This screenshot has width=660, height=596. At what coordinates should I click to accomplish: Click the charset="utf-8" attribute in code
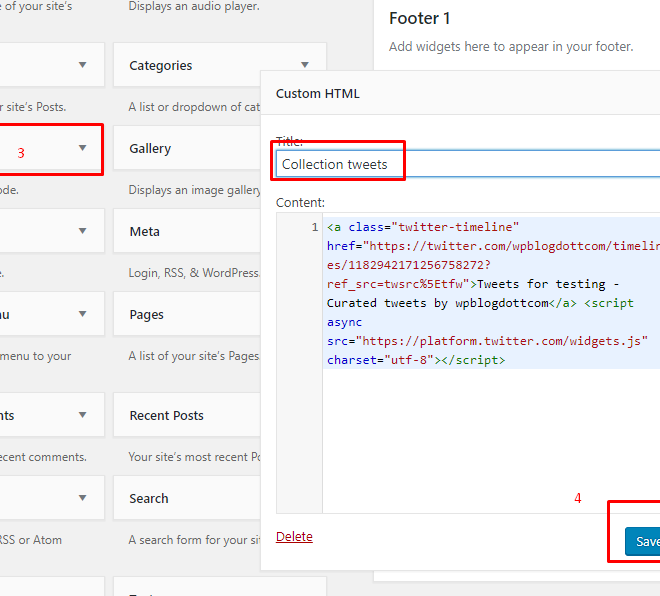(381, 360)
